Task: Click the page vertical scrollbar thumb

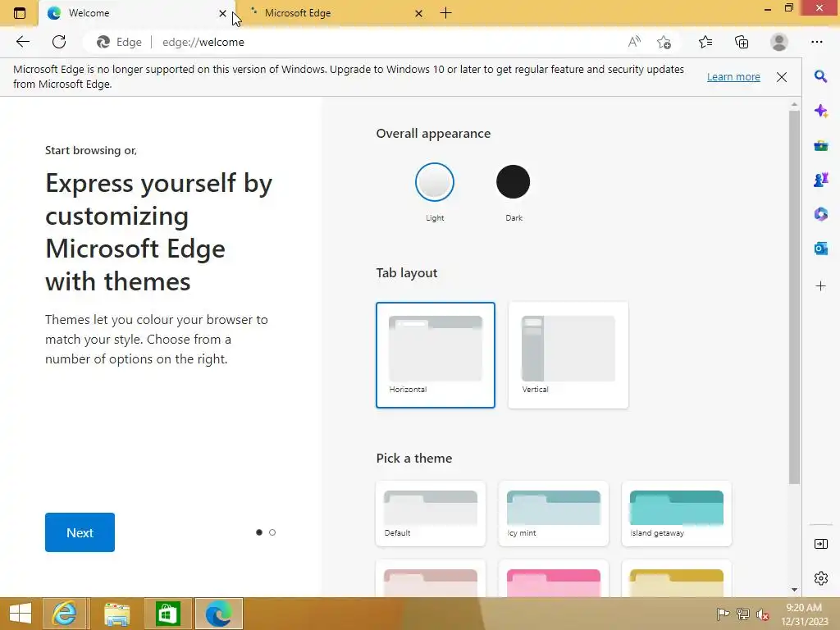Action: pos(794,297)
